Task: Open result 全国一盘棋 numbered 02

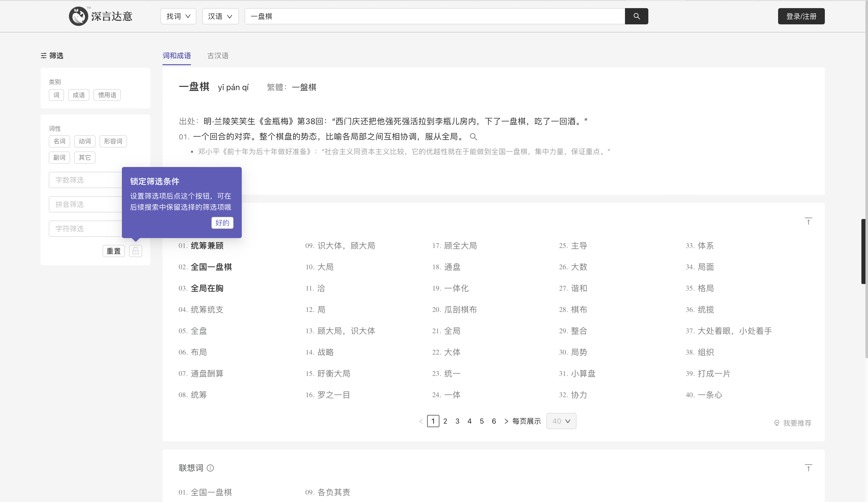Action: pos(211,267)
